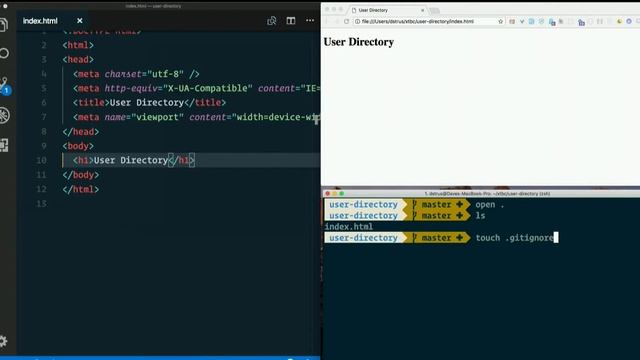Click the X-UA-Compatible meta line
This screenshot has width=640, height=360.
tap(197, 89)
